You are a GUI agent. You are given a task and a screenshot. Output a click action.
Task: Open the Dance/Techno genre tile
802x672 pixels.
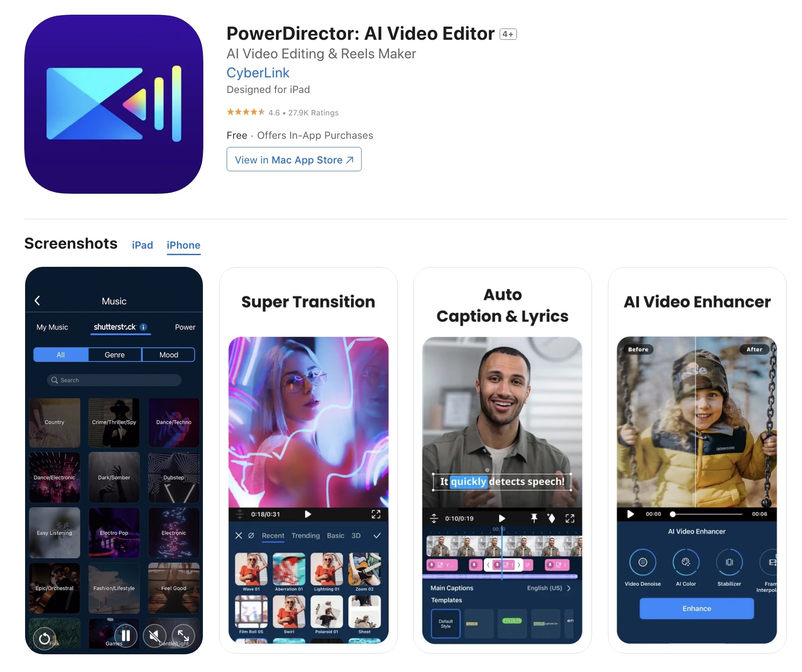click(174, 422)
